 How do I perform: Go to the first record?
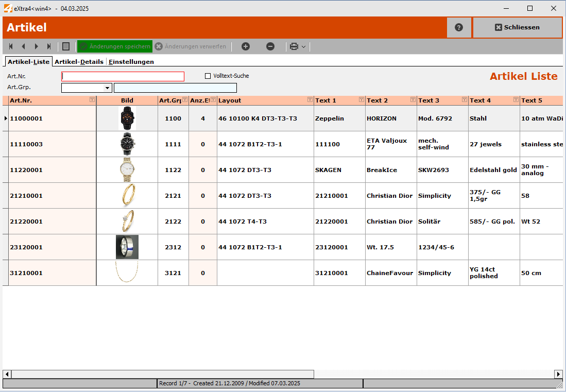pyautogui.click(x=11, y=46)
